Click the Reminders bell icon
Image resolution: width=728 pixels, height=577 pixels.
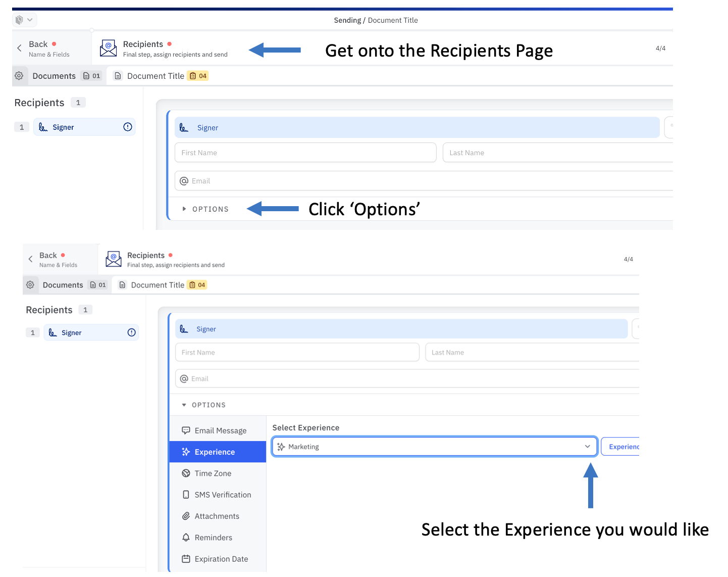pyautogui.click(x=186, y=537)
